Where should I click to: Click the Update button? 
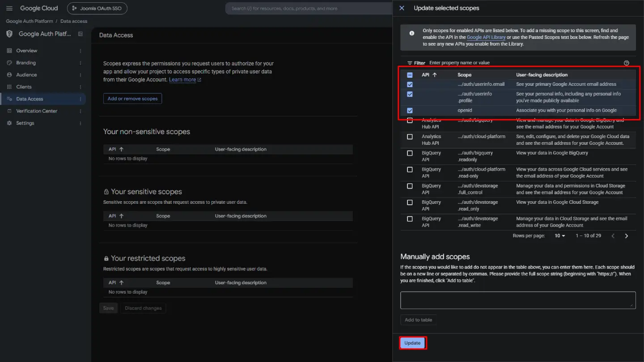point(412,343)
